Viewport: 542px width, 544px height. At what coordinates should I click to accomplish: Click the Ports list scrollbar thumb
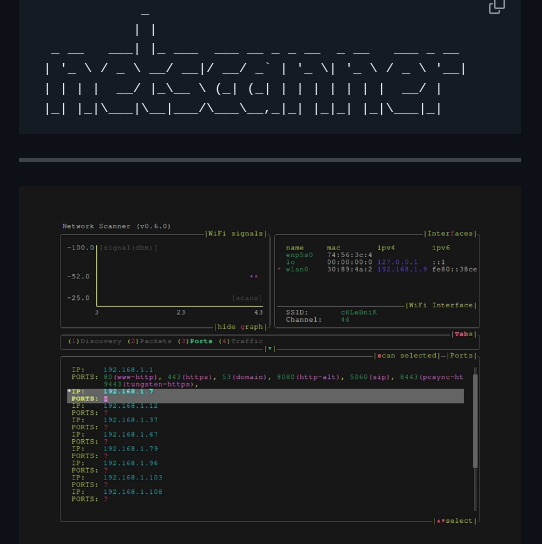[x=475, y=421]
